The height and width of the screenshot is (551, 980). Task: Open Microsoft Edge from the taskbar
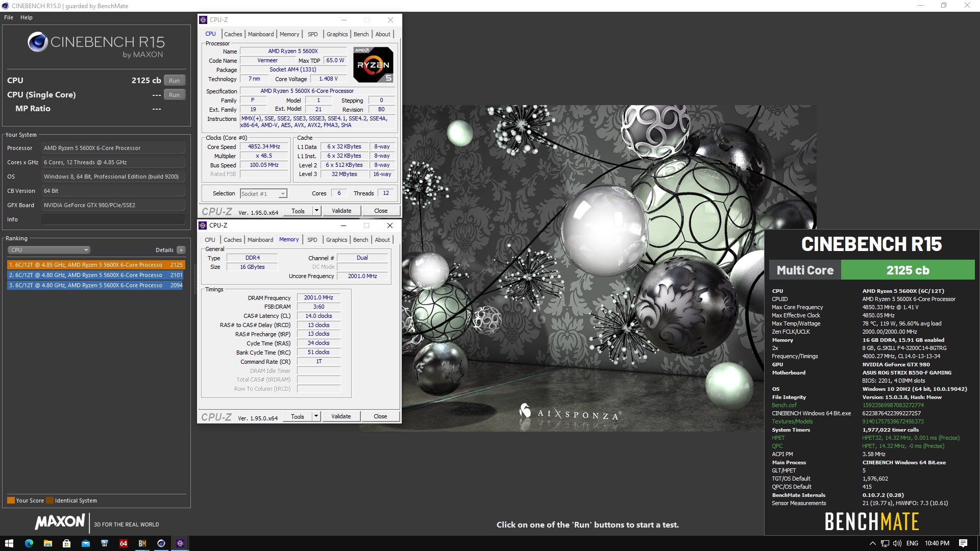(x=29, y=543)
